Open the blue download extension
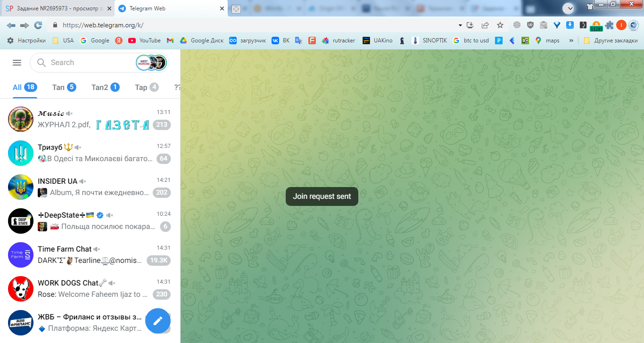This screenshot has width=644, height=343. 570,25
